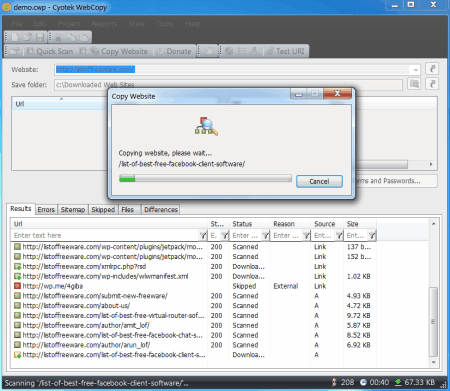Click the filter funnel icon for the Url column

pos(203,236)
